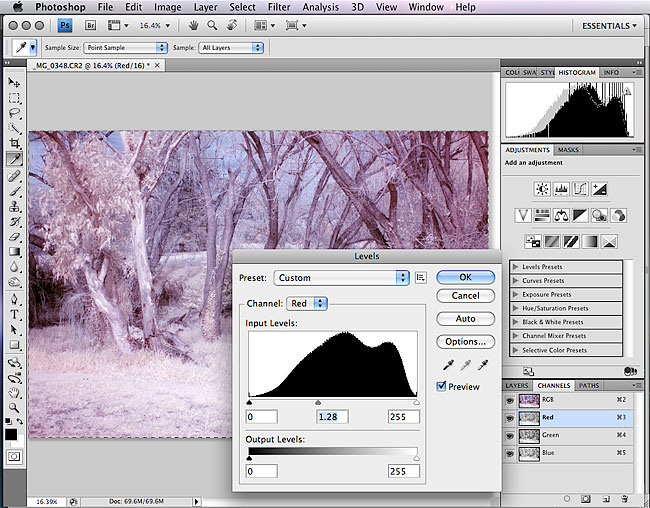Image resolution: width=650 pixels, height=508 pixels.
Task: Add a Brightness/Contrast adjustment
Action: click(x=542, y=190)
